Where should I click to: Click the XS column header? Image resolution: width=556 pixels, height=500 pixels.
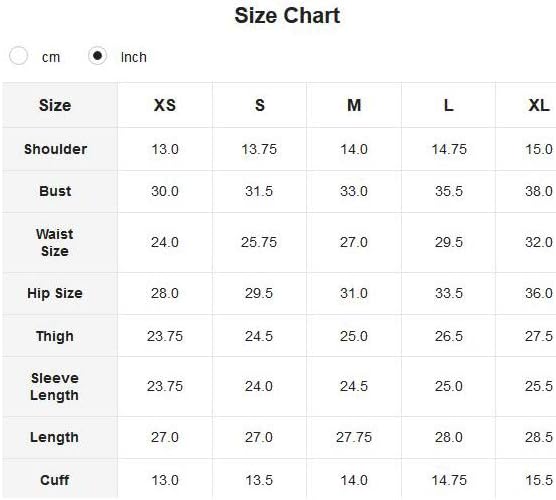165,105
